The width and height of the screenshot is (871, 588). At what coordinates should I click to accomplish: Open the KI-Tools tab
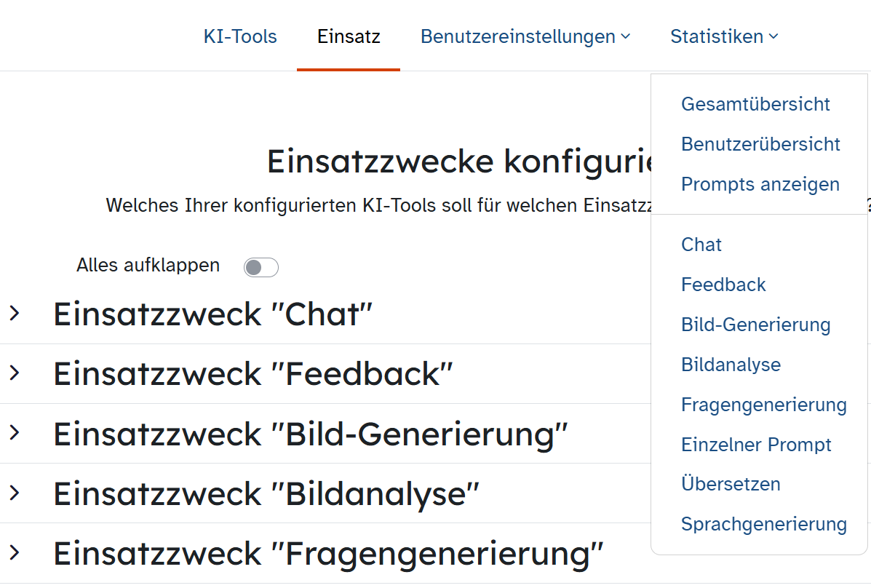tap(240, 36)
